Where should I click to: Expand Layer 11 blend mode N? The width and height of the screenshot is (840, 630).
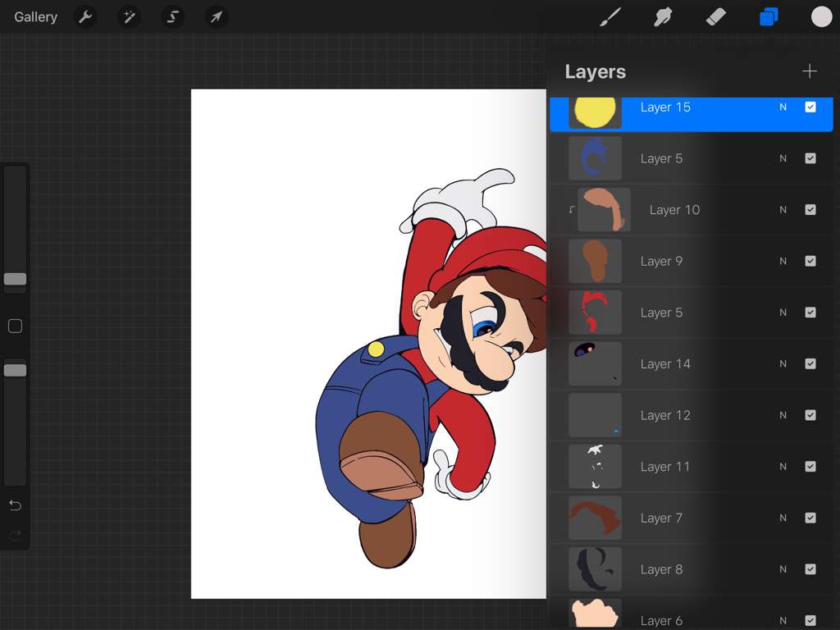[783, 467]
